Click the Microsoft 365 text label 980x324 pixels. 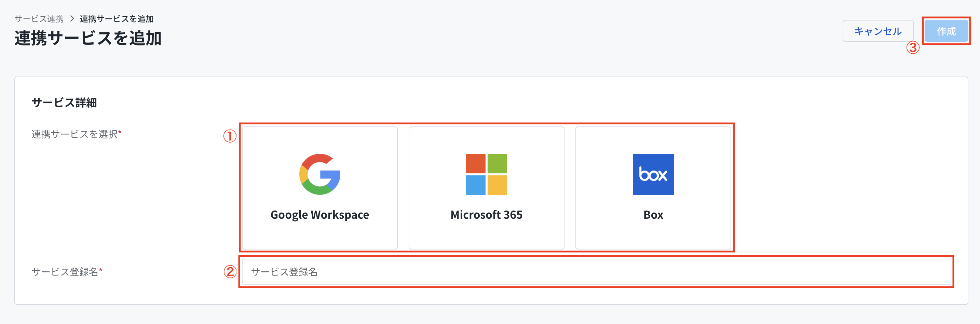(x=486, y=215)
